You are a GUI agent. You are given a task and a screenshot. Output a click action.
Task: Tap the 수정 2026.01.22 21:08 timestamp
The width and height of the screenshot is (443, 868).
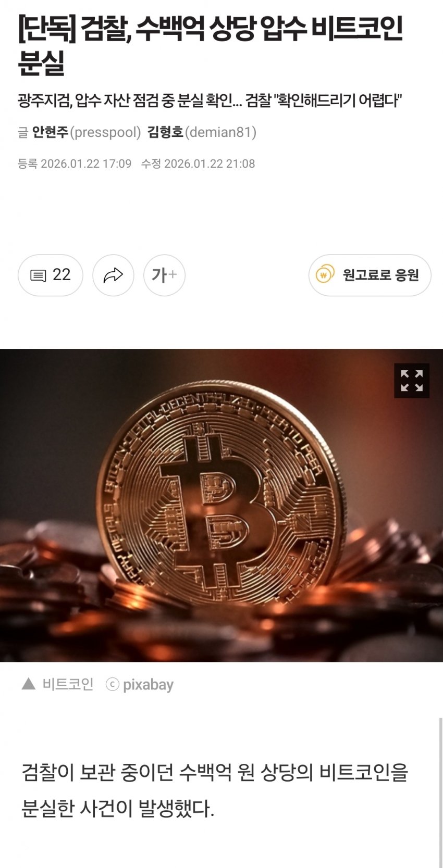[x=198, y=163]
